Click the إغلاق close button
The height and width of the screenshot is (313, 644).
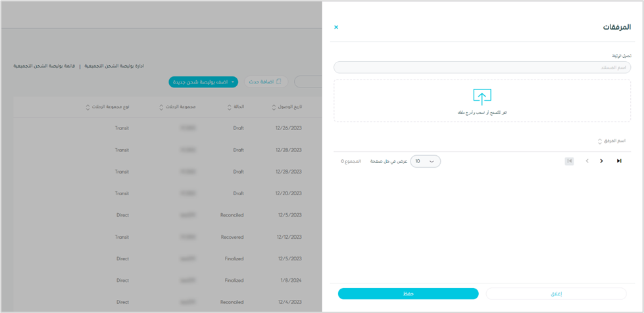tap(556, 294)
